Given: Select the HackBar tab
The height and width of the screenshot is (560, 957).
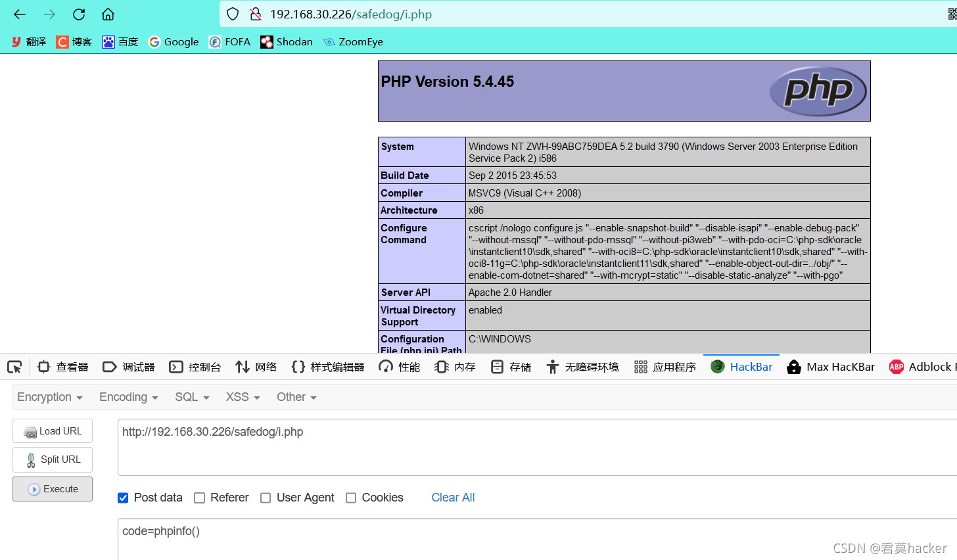Looking at the screenshot, I should (x=741, y=367).
